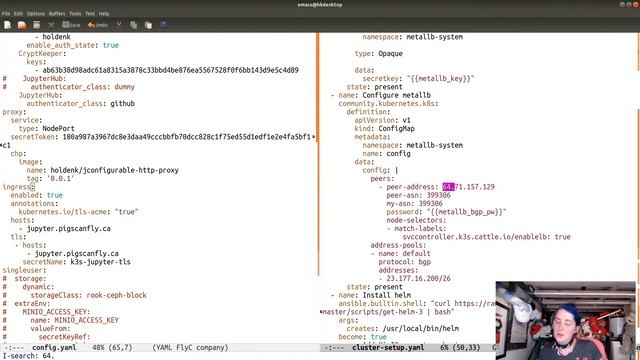This screenshot has height=360, width=640.
Task: Click the name: Install helm line
Action: pos(371,295)
